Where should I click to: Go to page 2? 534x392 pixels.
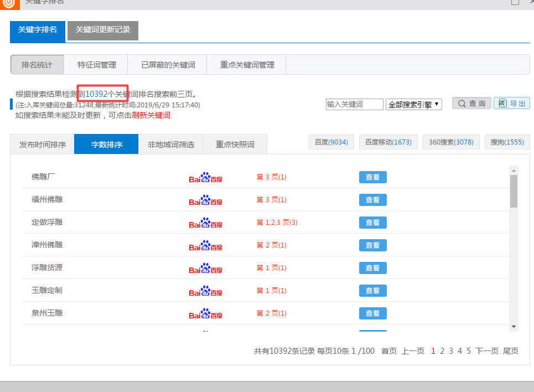pyautogui.click(x=442, y=351)
